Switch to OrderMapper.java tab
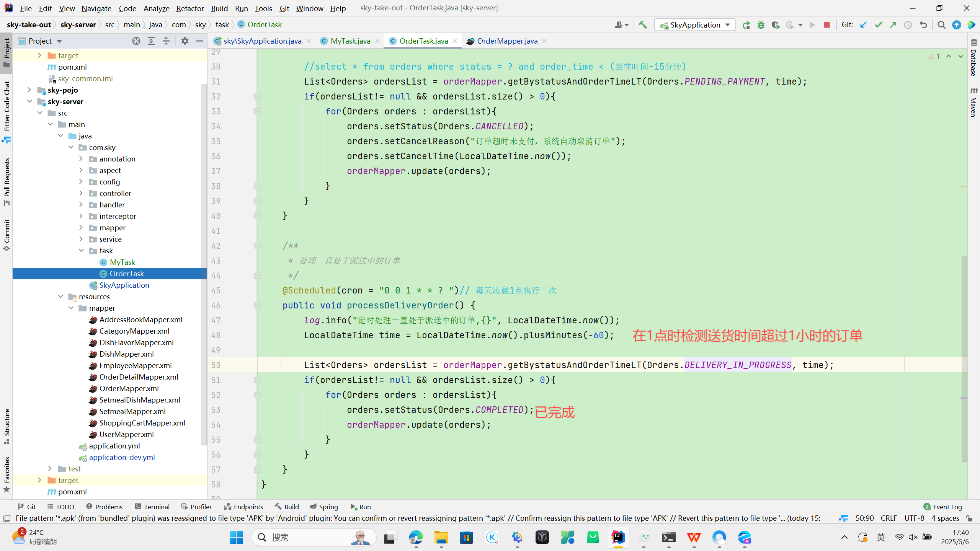The width and height of the screenshot is (980, 551). [507, 41]
